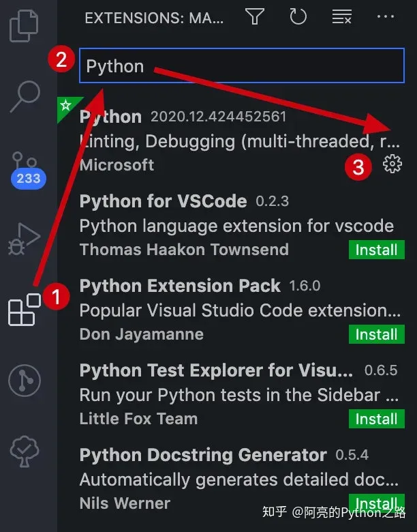This screenshot has width=417, height=532.
Task: Open the Views and More Actions ellipsis
Action: point(385,18)
